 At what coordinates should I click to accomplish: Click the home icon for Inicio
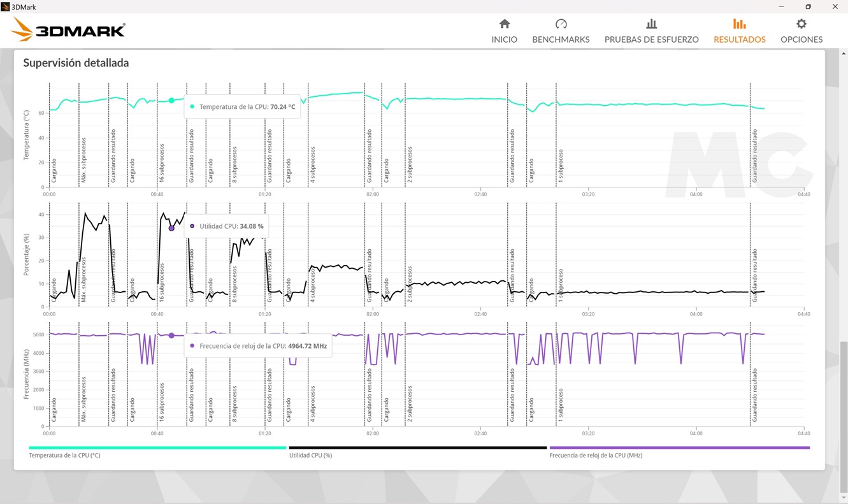click(x=504, y=24)
